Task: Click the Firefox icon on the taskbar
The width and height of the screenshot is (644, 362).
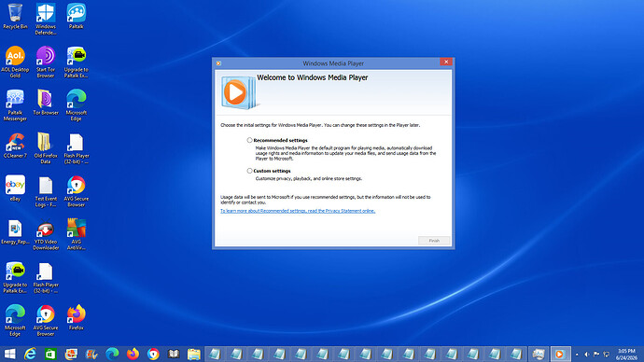Action: 133,354
